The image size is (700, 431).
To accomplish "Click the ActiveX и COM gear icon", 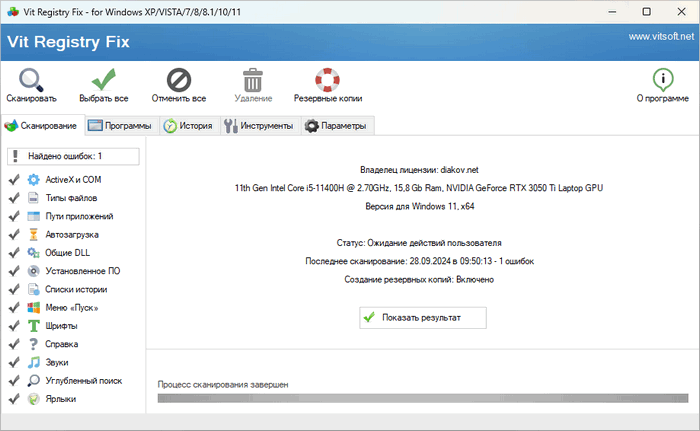I will (33, 180).
